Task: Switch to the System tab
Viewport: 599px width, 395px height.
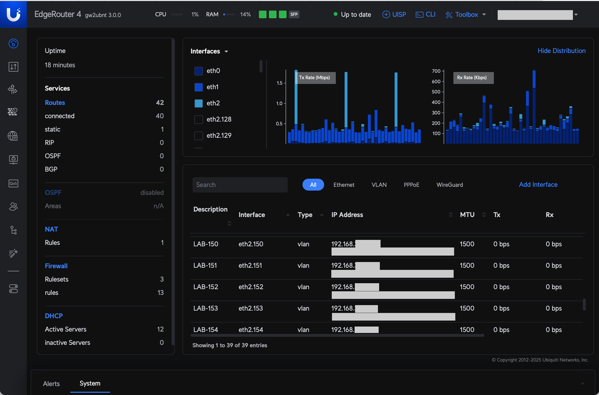Action: (90, 383)
